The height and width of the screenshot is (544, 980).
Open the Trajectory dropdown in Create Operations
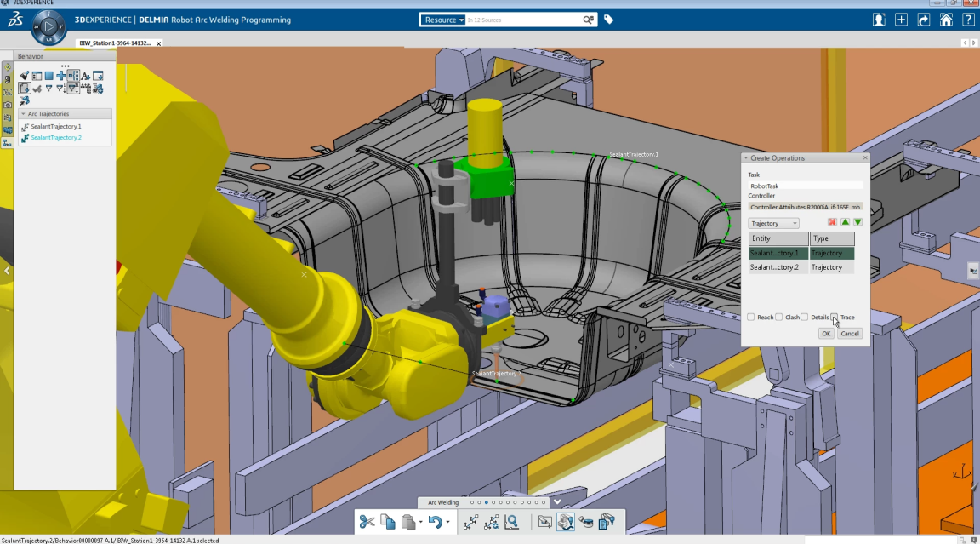773,223
